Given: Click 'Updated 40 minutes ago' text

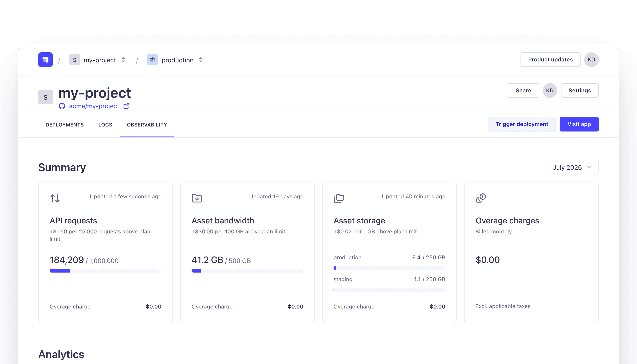Looking at the screenshot, I should (414, 197).
